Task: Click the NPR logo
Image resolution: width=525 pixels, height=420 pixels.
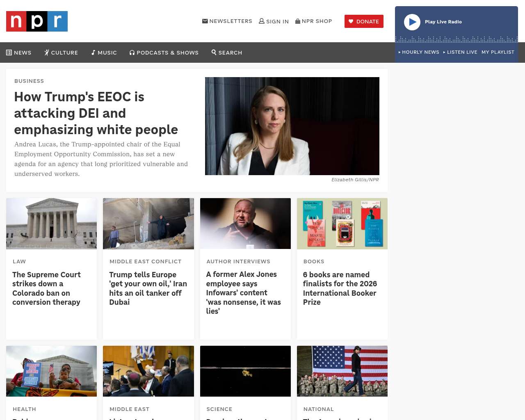Action: click(x=37, y=21)
